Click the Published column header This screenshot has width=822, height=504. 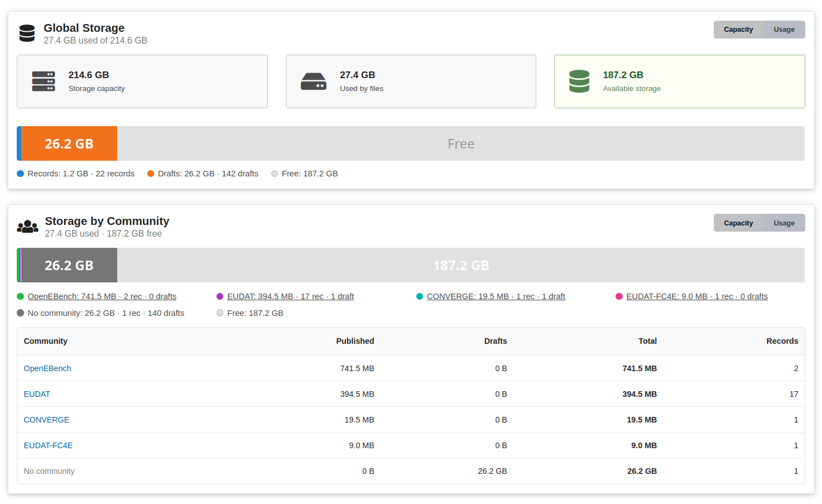(355, 341)
